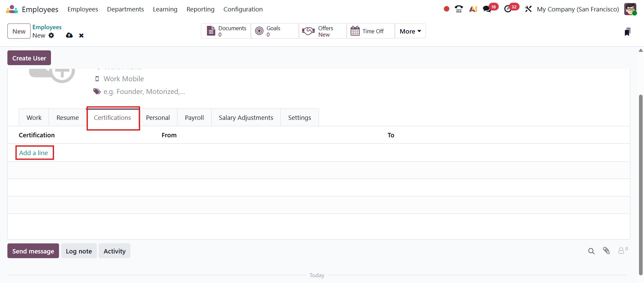The image size is (644, 283).
Task: Click the vertical scrollbar thumb
Action: [641, 185]
